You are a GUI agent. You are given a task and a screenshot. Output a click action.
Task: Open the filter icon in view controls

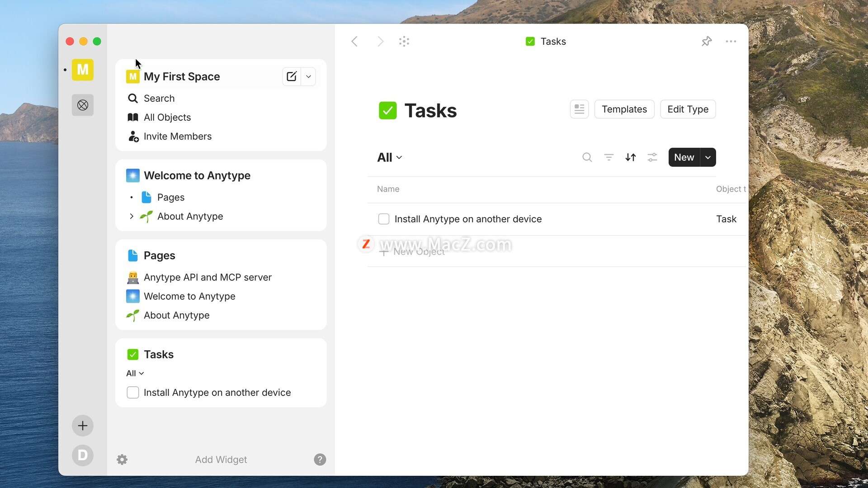[609, 157]
